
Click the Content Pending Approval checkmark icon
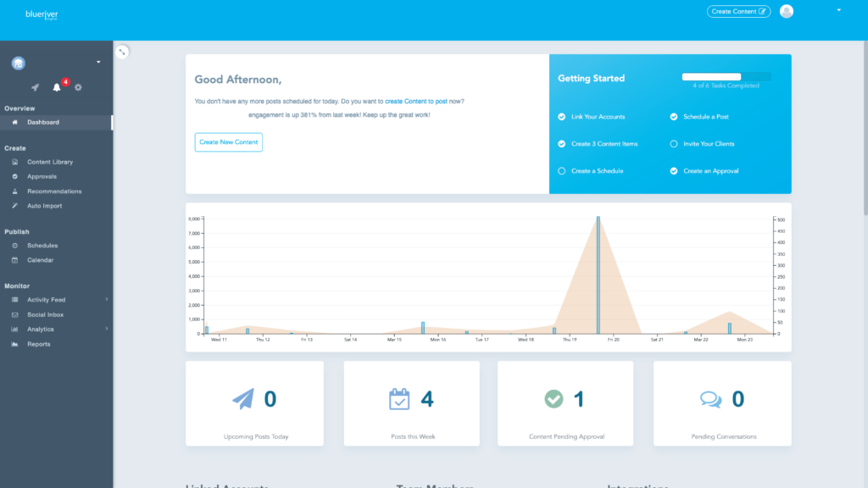pos(554,399)
